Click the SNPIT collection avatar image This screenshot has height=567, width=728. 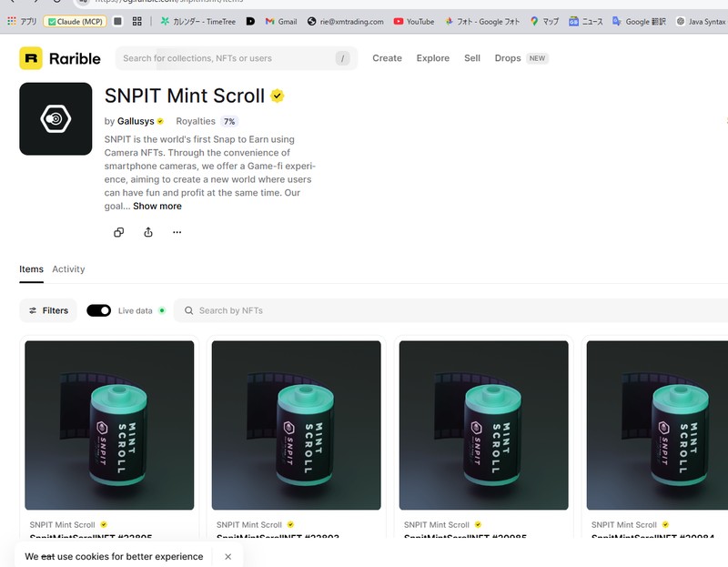[56, 119]
